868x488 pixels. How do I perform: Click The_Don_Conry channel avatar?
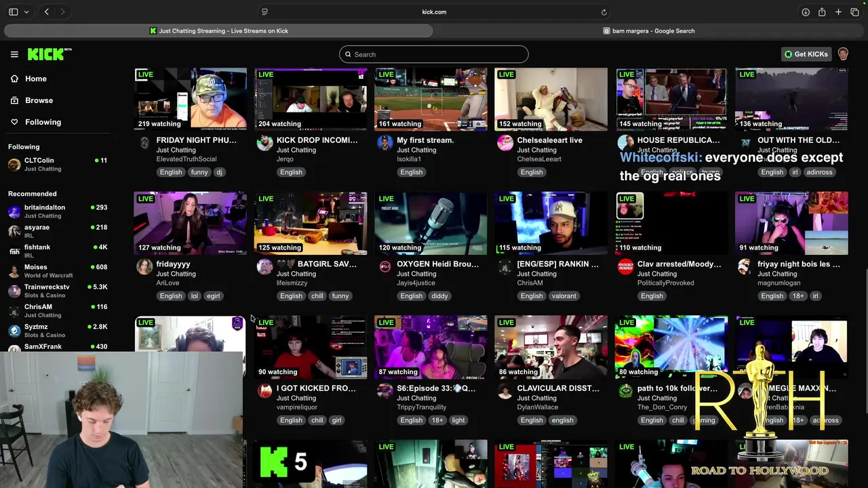pos(625,390)
